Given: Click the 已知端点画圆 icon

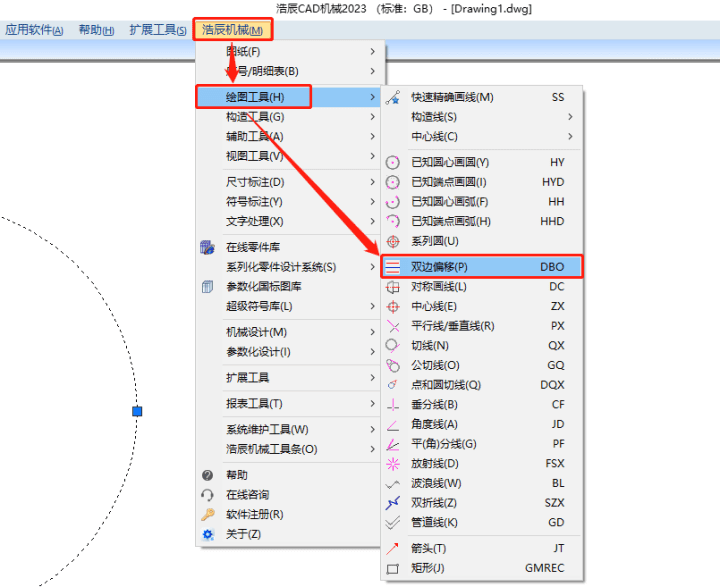Looking at the screenshot, I should click(x=393, y=182).
